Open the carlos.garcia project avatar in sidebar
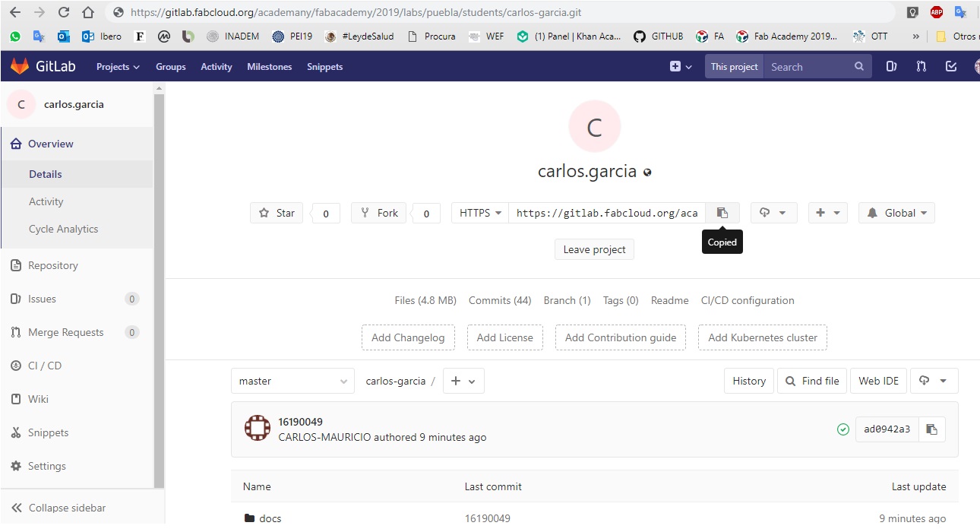980x532 pixels. pos(21,105)
